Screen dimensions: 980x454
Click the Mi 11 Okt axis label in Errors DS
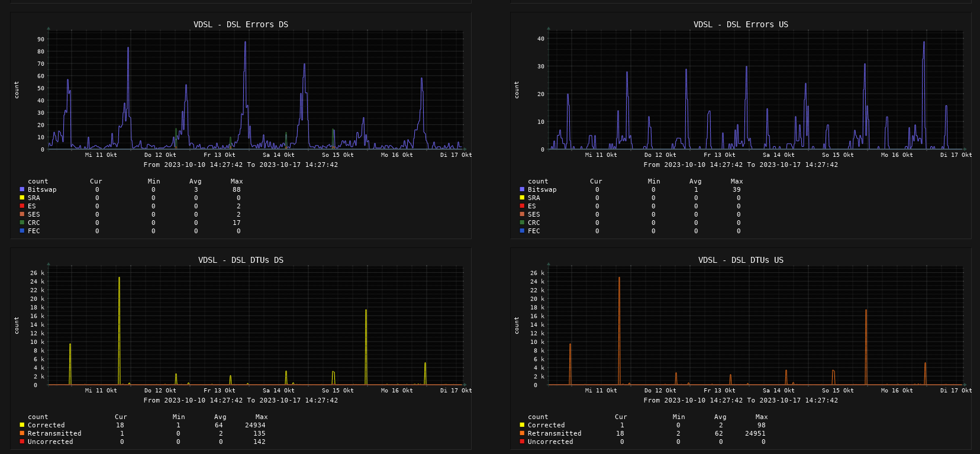click(101, 155)
